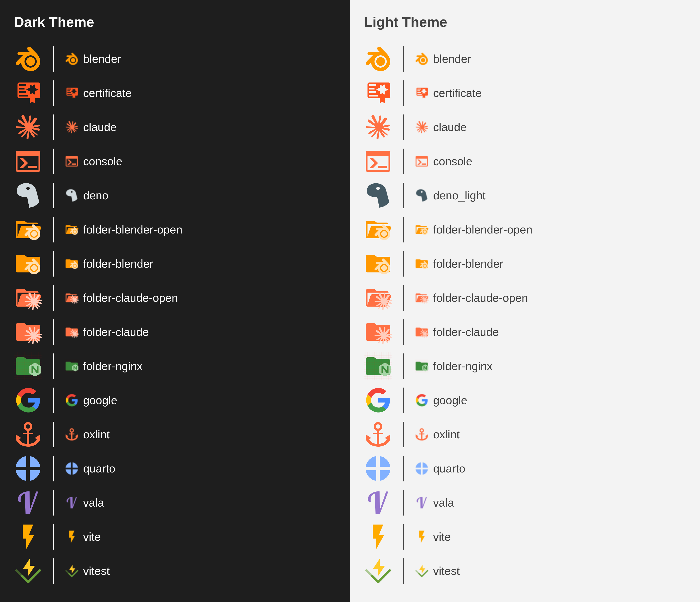
Task: Click the large certificate icon in Dark Theme
Action: pyautogui.click(x=29, y=93)
